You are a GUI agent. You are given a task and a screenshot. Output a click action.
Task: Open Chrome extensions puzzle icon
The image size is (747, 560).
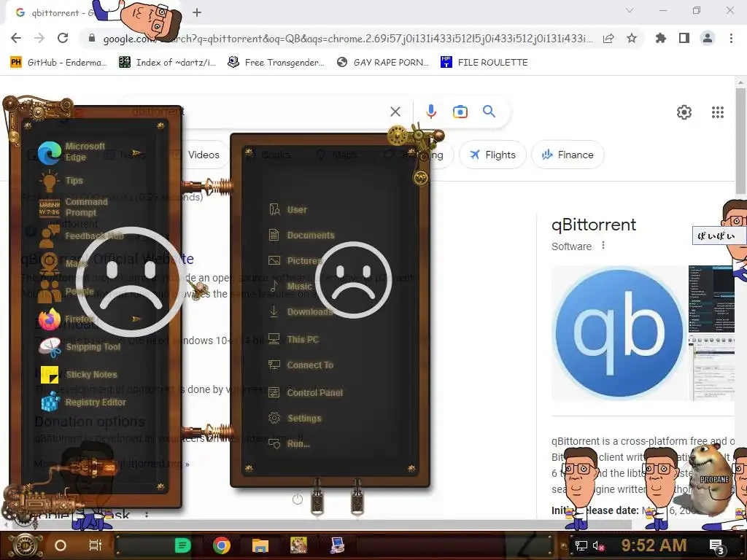(x=661, y=38)
